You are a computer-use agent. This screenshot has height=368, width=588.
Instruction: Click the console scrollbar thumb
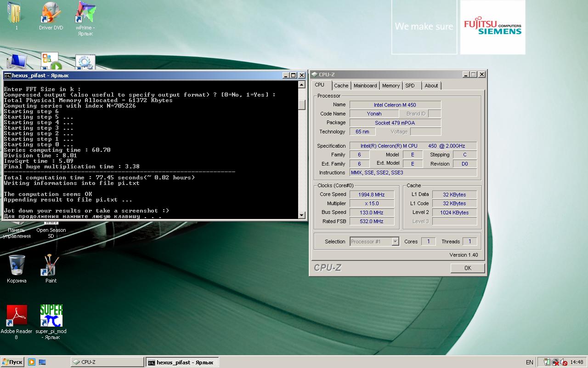pyautogui.click(x=302, y=105)
